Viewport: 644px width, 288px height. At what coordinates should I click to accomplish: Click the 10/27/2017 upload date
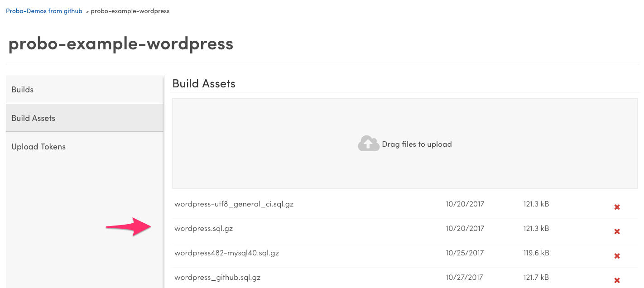tap(465, 277)
